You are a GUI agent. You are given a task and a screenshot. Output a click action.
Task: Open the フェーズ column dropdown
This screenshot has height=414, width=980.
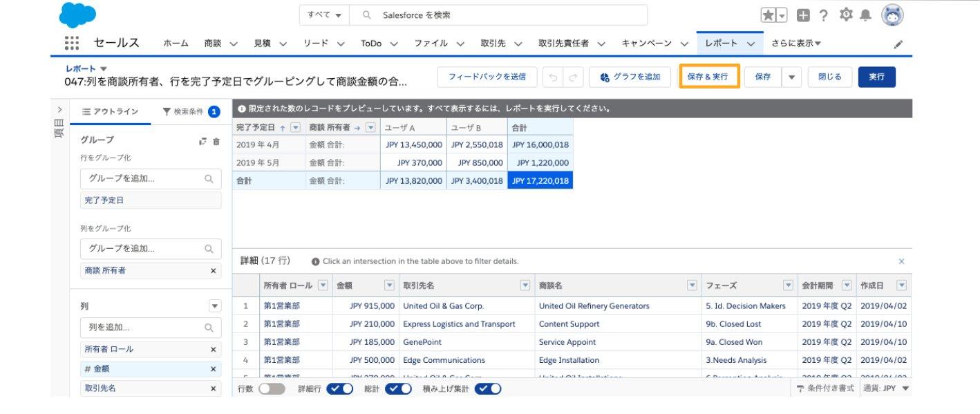[x=788, y=285]
